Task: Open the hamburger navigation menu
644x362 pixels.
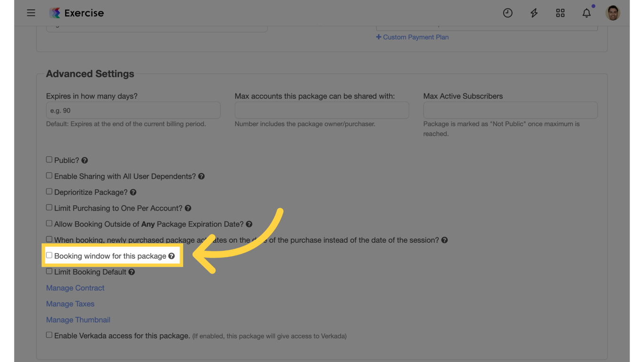Action: (31, 13)
